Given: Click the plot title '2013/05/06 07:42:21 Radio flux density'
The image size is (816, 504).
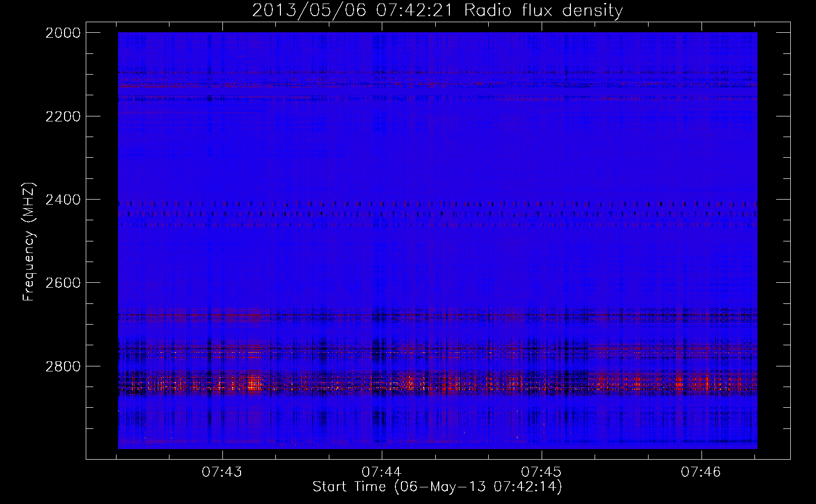Looking at the screenshot, I should coord(437,10).
